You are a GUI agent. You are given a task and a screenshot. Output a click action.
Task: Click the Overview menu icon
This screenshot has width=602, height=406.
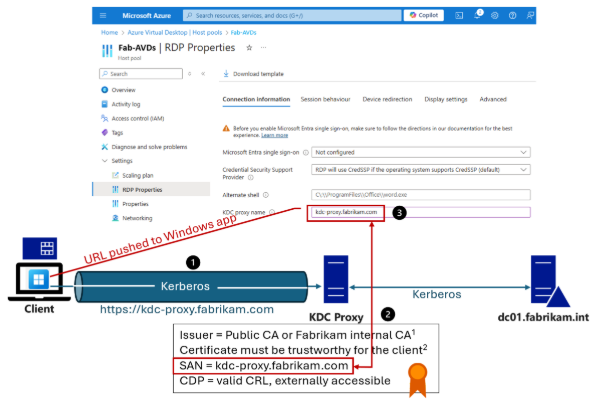[104, 90]
